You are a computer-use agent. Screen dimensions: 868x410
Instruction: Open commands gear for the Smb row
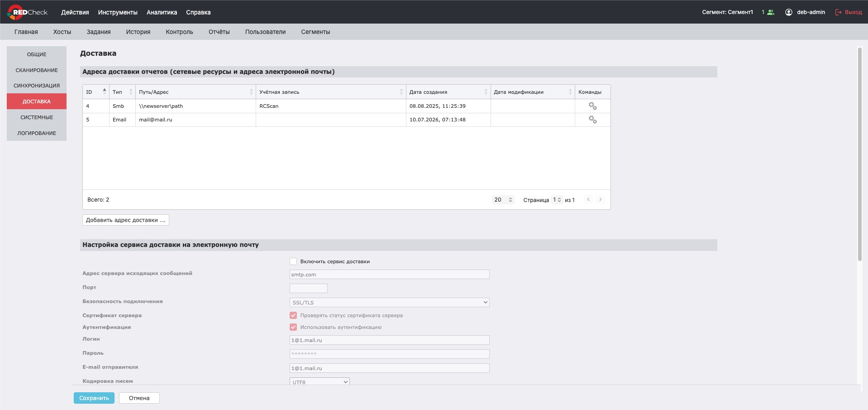(592, 106)
